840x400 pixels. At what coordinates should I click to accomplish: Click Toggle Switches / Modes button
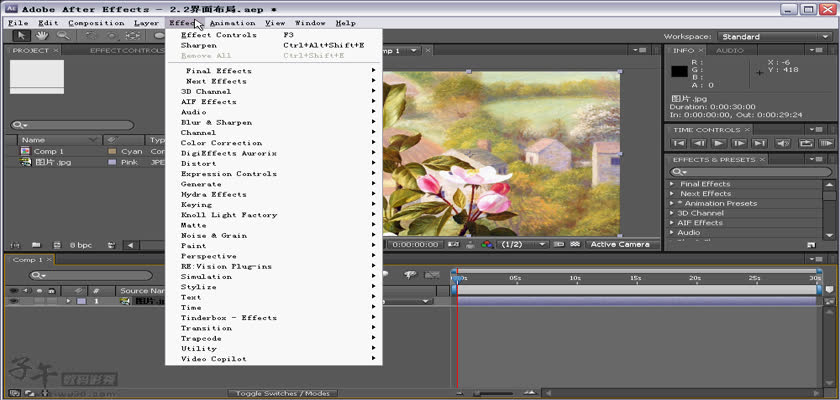pos(283,394)
